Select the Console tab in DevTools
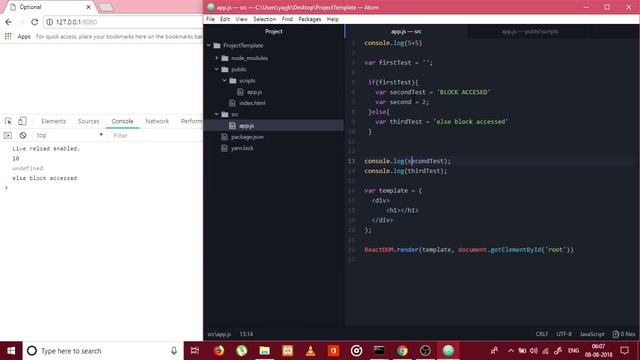The image size is (640, 360). click(x=122, y=121)
